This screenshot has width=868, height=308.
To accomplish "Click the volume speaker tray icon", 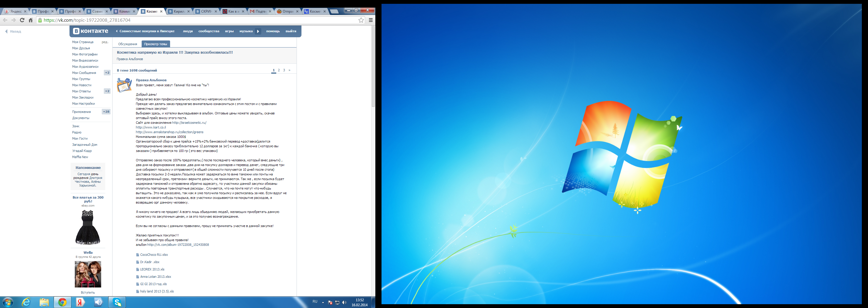I will coord(344,303).
